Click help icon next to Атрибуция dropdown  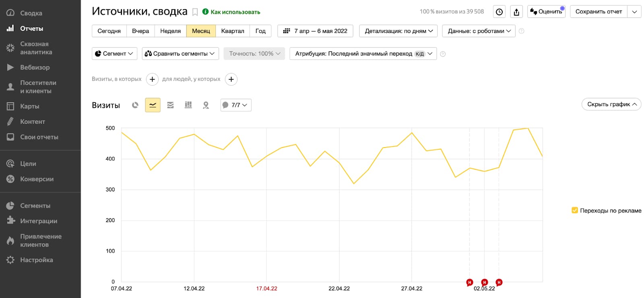tap(443, 54)
